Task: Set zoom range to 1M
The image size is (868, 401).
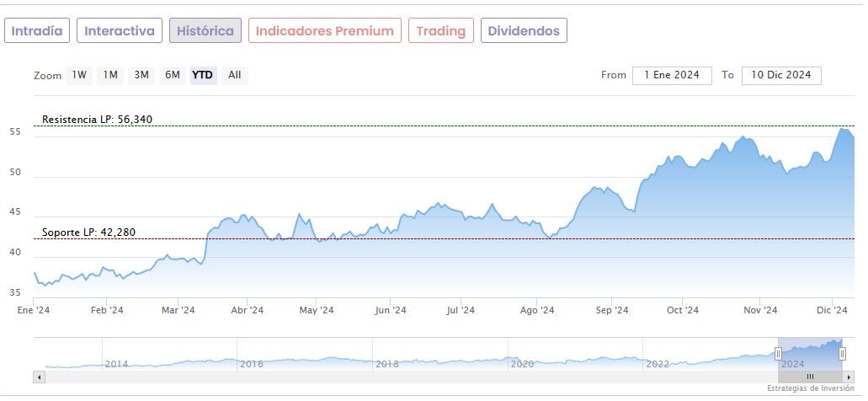Action: [x=110, y=75]
